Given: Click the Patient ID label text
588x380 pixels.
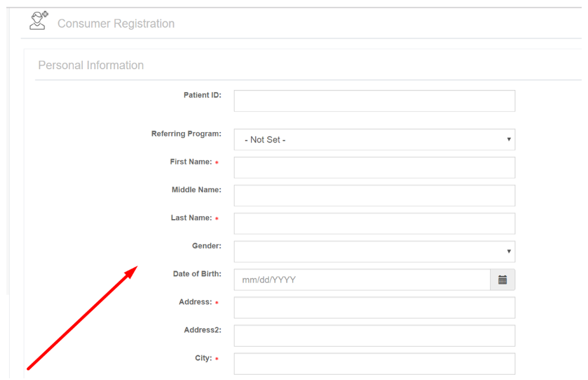Looking at the screenshot, I should tap(202, 95).
